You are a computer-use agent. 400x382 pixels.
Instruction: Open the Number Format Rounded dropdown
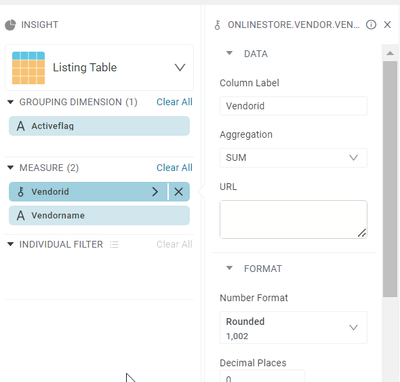(293, 328)
